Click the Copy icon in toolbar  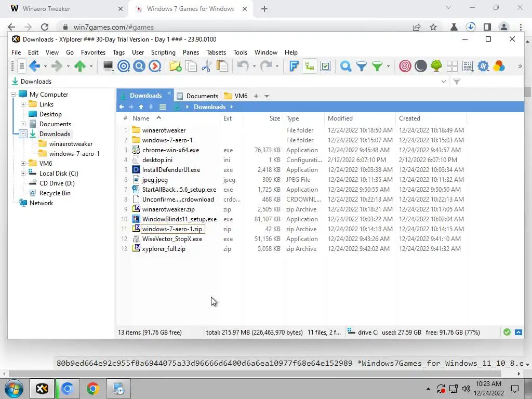(x=191, y=66)
